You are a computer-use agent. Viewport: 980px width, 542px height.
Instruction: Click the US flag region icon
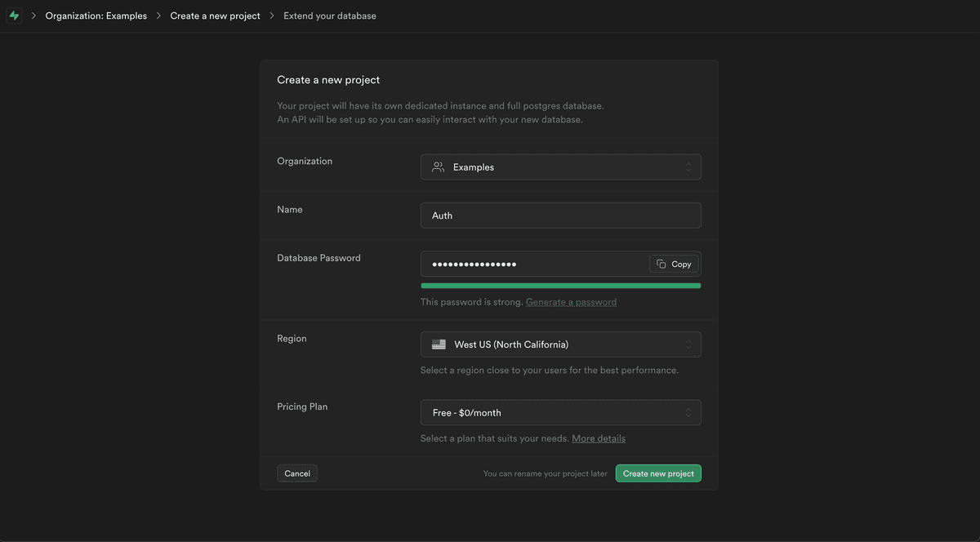[x=439, y=344]
